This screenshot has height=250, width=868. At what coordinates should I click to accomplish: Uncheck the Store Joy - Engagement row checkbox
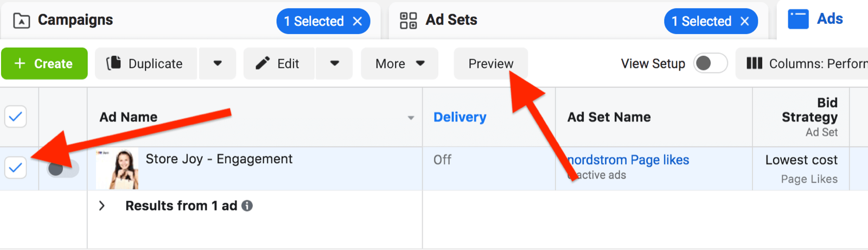click(16, 168)
